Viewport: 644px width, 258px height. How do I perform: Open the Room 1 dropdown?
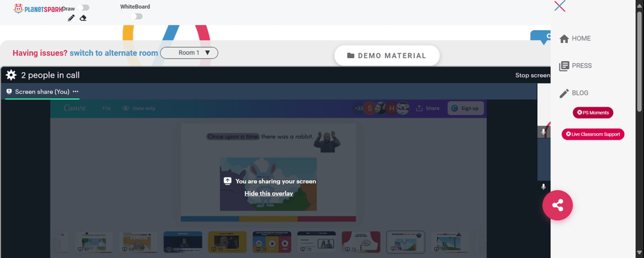point(189,53)
